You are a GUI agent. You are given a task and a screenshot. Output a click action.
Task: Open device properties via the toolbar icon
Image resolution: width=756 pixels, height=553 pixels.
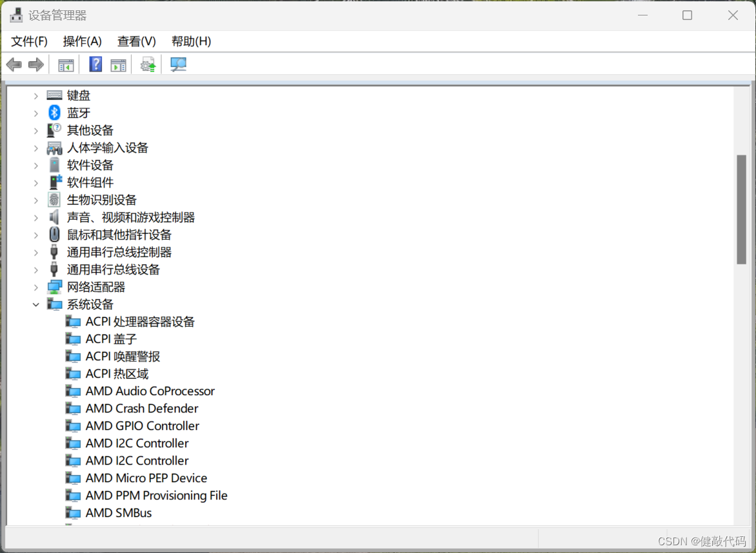[118, 64]
